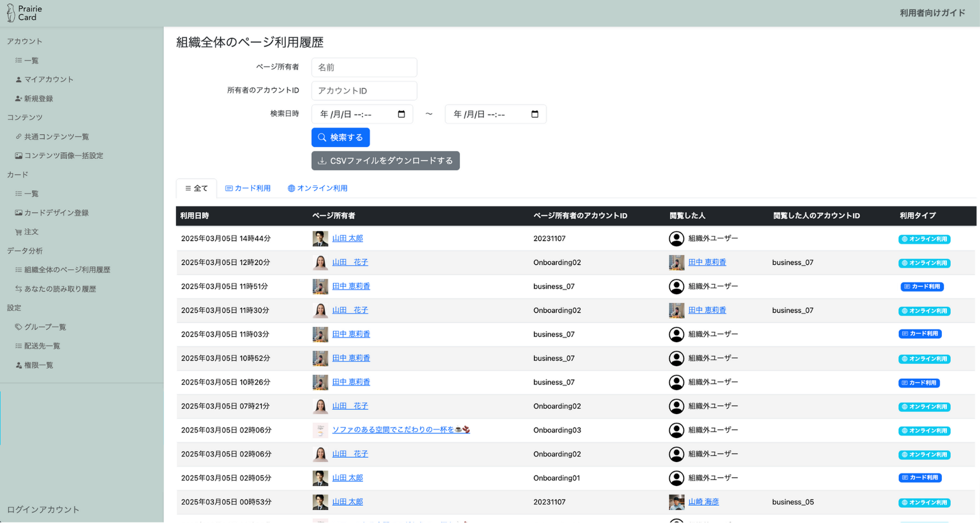Open calendar picker on start date field

coord(401,114)
